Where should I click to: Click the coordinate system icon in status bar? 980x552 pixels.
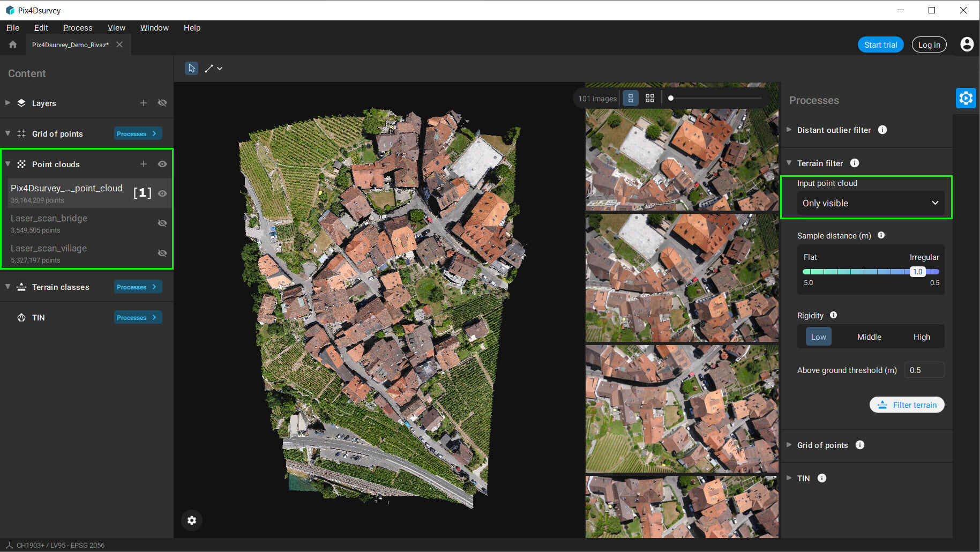(x=9, y=545)
